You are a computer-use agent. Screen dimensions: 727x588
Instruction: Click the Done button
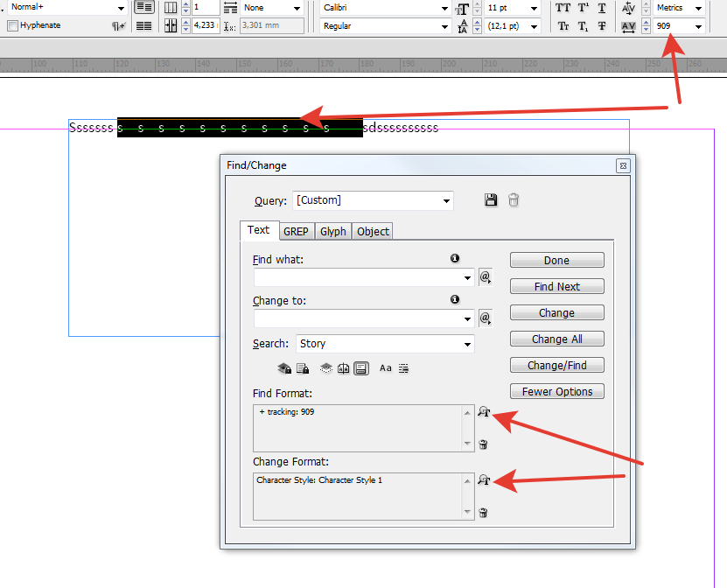556,260
